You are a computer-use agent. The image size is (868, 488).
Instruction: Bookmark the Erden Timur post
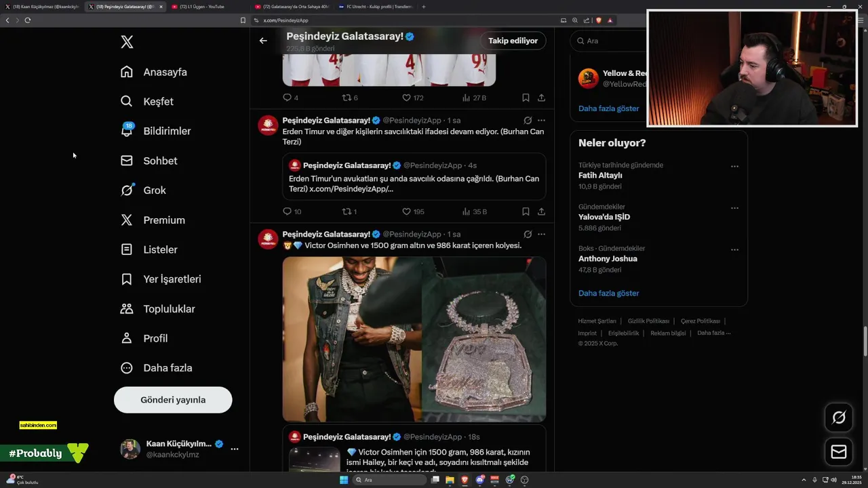(x=526, y=211)
